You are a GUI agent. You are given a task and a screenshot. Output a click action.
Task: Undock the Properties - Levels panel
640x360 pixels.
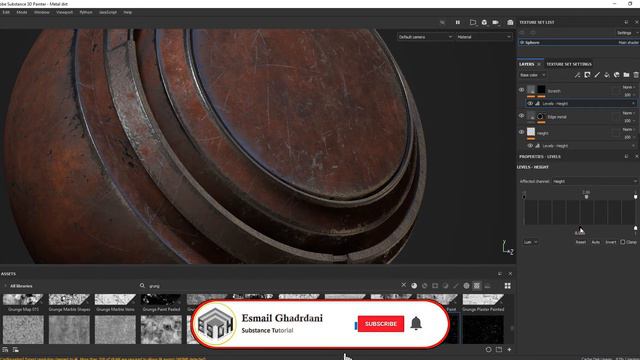coord(626,156)
